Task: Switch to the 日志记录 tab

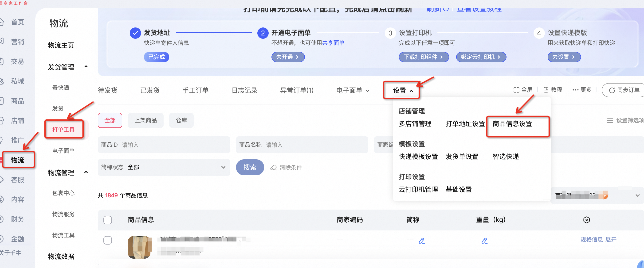Action: click(244, 90)
